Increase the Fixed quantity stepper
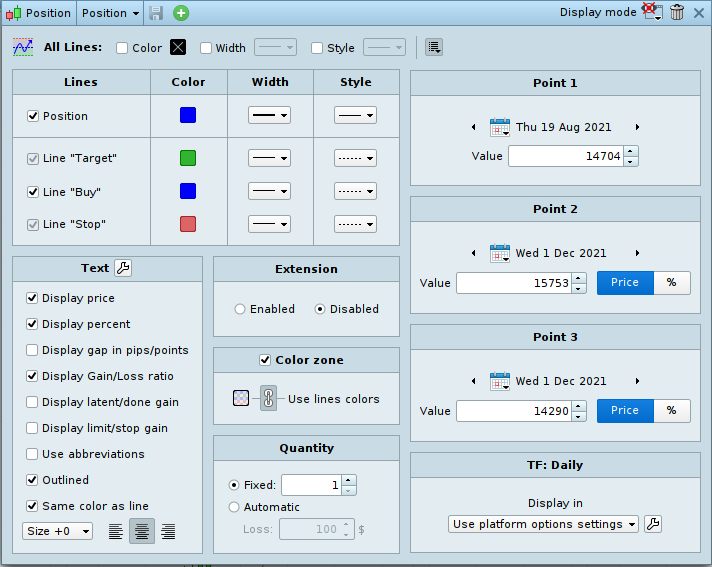 coord(348,480)
